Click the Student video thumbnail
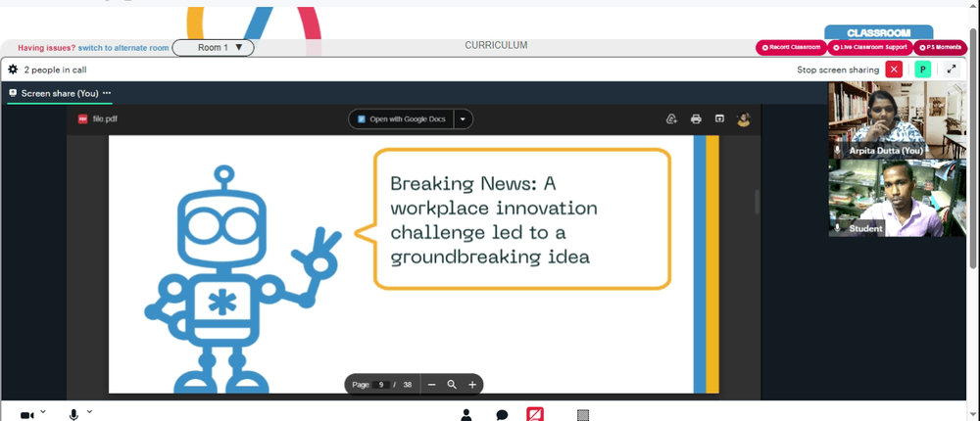The image size is (980, 421). click(x=898, y=198)
